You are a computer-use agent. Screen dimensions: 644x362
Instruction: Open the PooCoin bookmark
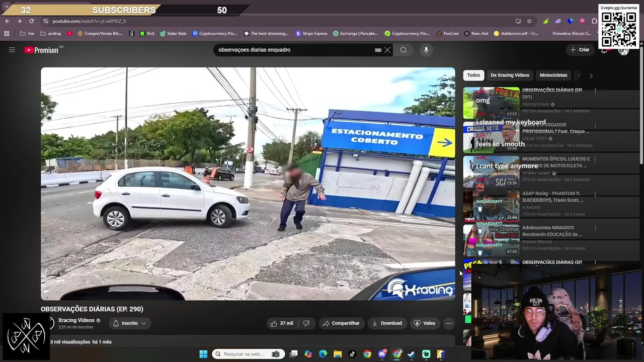[x=447, y=34]
